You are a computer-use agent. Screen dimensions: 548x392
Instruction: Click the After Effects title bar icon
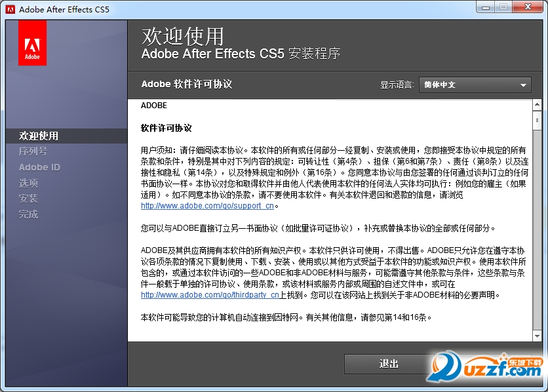coord(10,9)
